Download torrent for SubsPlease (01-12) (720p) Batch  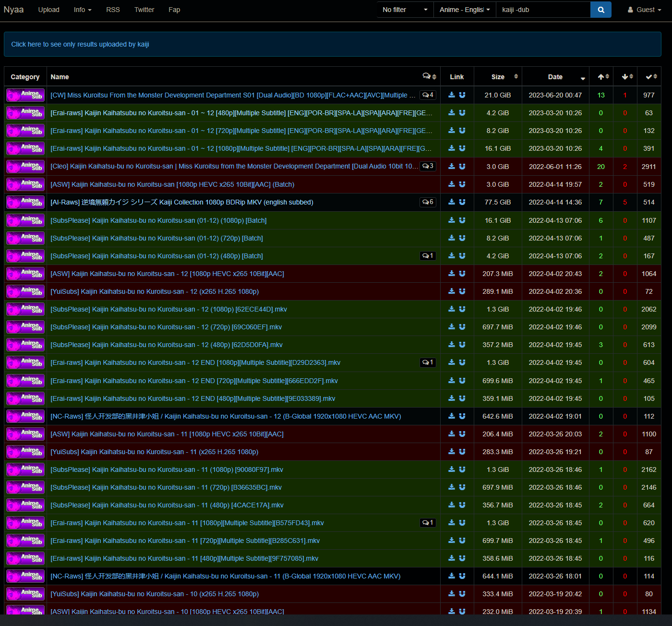click(x=452, y=238)
